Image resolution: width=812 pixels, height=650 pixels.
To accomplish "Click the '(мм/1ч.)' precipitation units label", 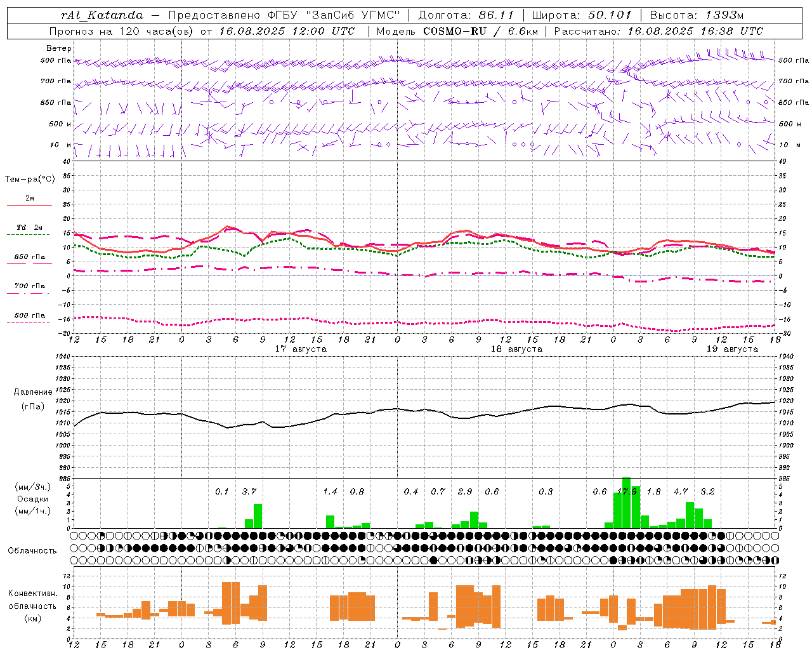I will (32, 511).
